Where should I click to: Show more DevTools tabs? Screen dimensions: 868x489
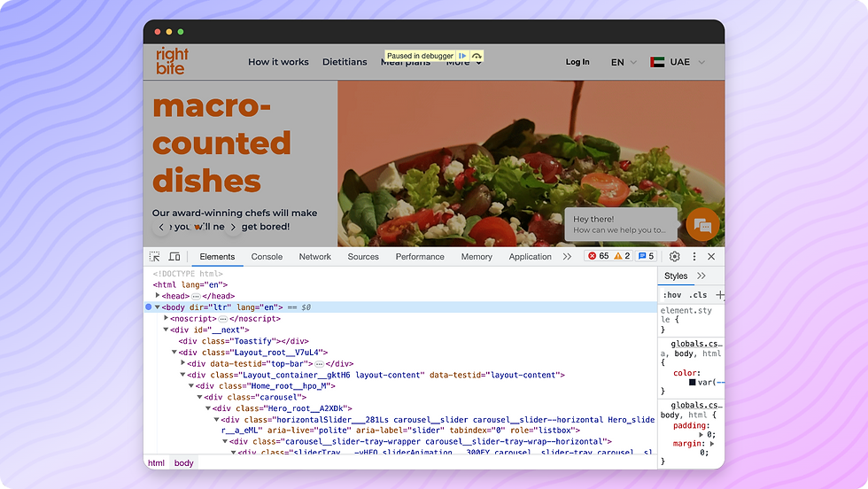(567, 256)
